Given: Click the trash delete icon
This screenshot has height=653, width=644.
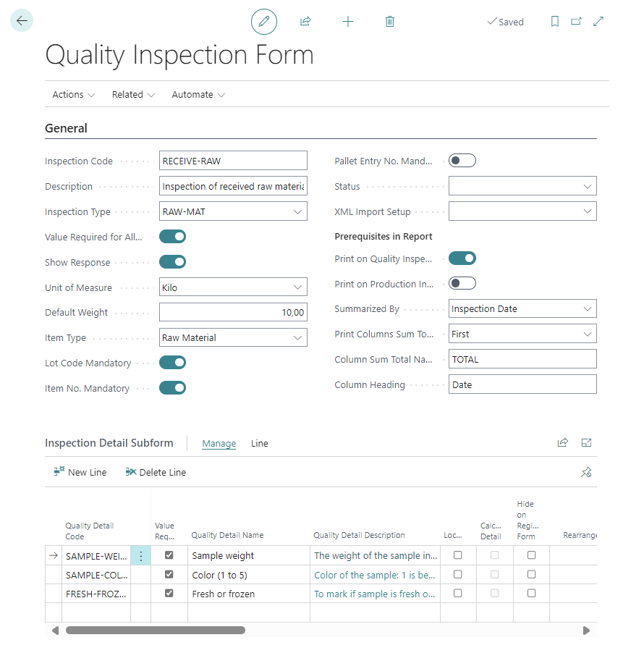Looking at the screenshot, I should [390, 22].
